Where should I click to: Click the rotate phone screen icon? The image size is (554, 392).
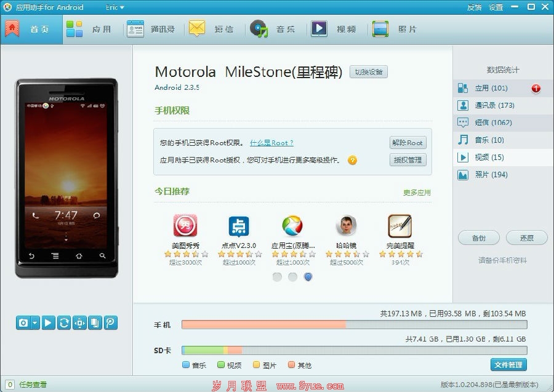[x=95, y=323]
